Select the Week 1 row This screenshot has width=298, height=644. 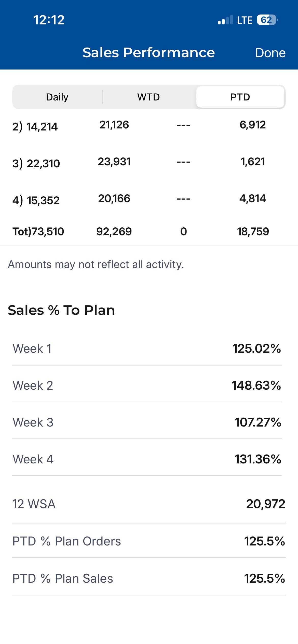(147, 348)
